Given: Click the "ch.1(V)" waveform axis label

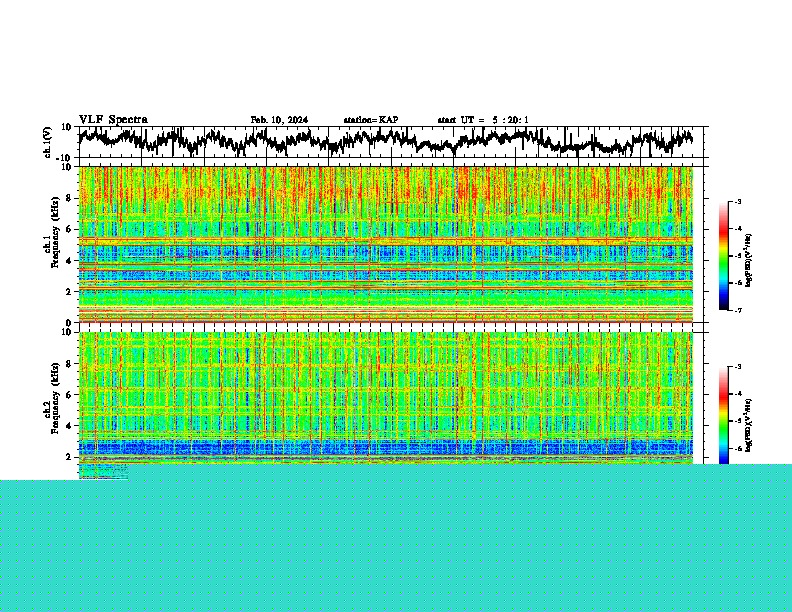Looking at the screenshot, I should (x=48, y=143).
